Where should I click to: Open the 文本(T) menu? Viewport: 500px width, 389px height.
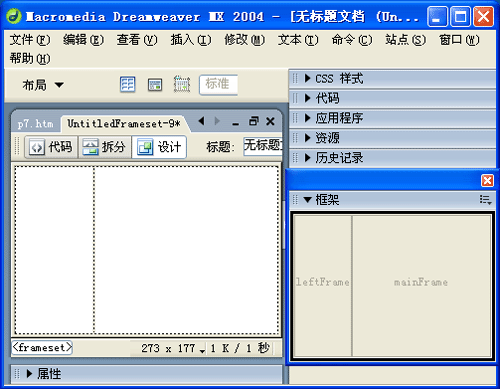coord(298,40)
